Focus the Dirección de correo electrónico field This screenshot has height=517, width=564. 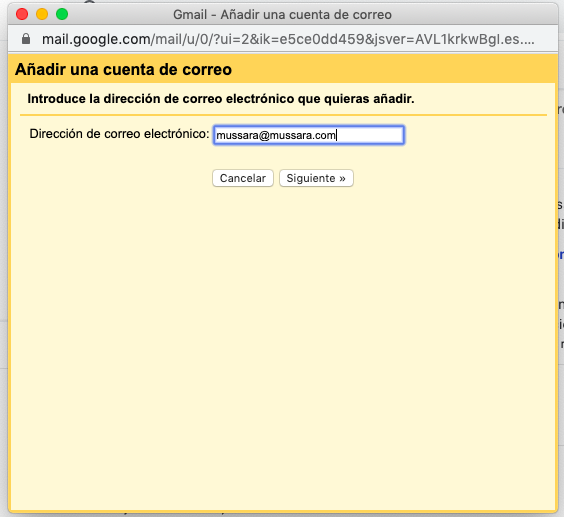click(x=309, y=135)
